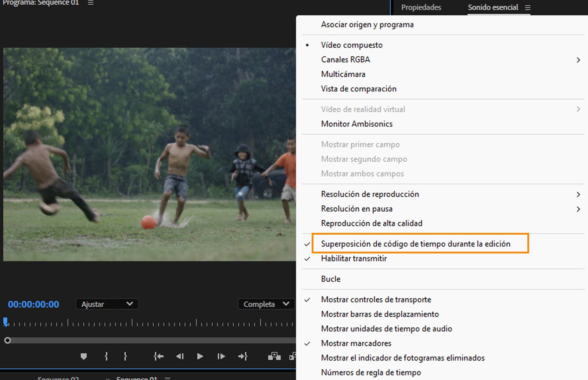Set the Mark In point

pos(106,356)
